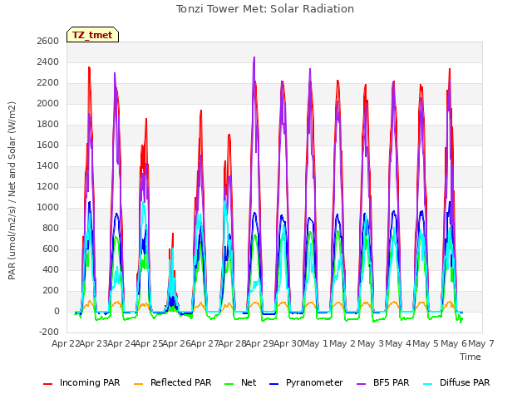Click the Apr 26 x-axis tick label
Image resolution: width=532 pixels, height=399 pixels.
pyautogui.click(x=176, y=343)
